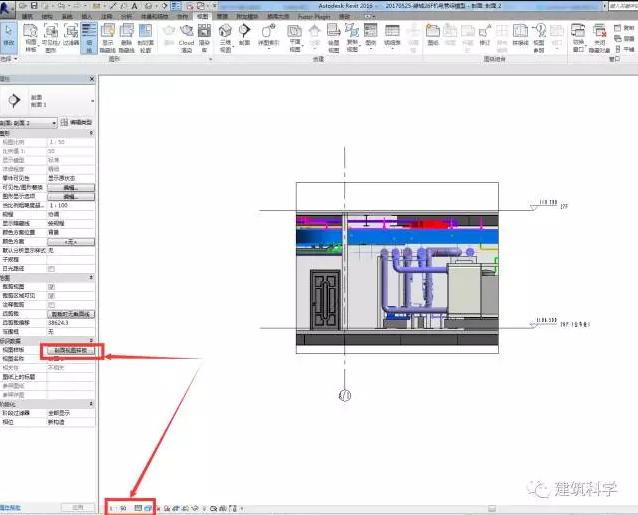Open view Filters tool

71,37
